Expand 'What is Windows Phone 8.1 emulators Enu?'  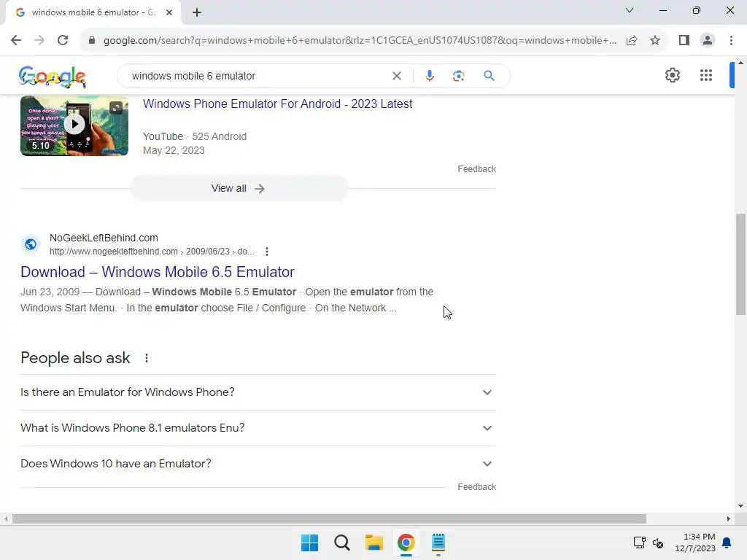tap(258, 428)
